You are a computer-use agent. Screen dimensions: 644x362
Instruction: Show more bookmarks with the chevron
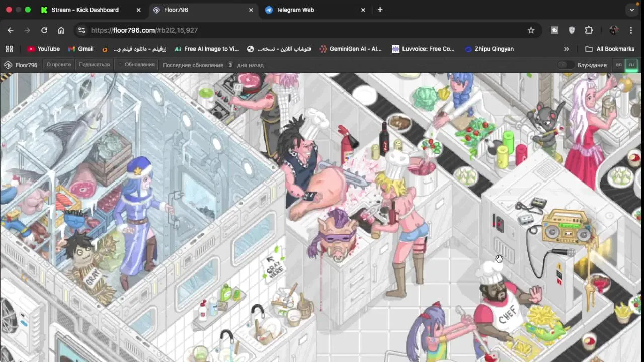(x=566, y=49)
